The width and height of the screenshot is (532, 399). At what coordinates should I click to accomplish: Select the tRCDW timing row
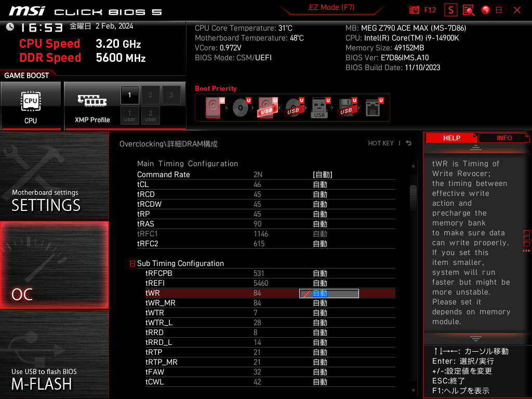(x=266, y=204)
